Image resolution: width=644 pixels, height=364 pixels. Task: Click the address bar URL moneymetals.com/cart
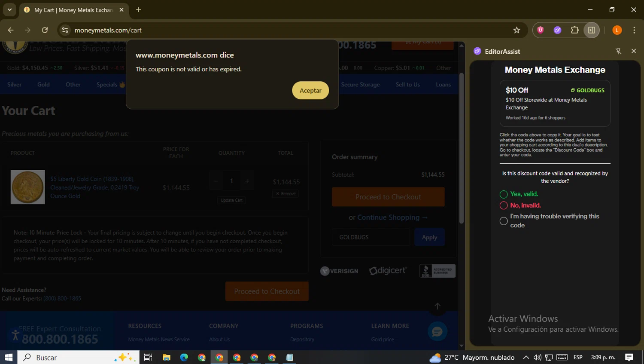[108, 30]
